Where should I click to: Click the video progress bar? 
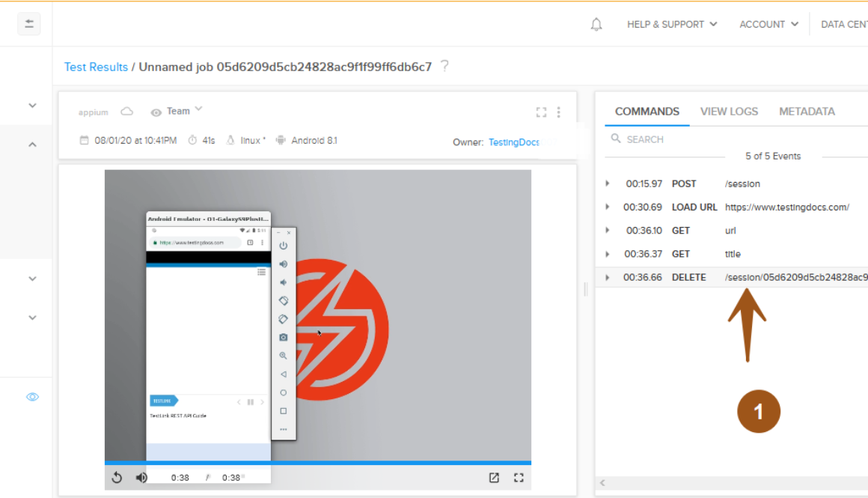[318, 463]
